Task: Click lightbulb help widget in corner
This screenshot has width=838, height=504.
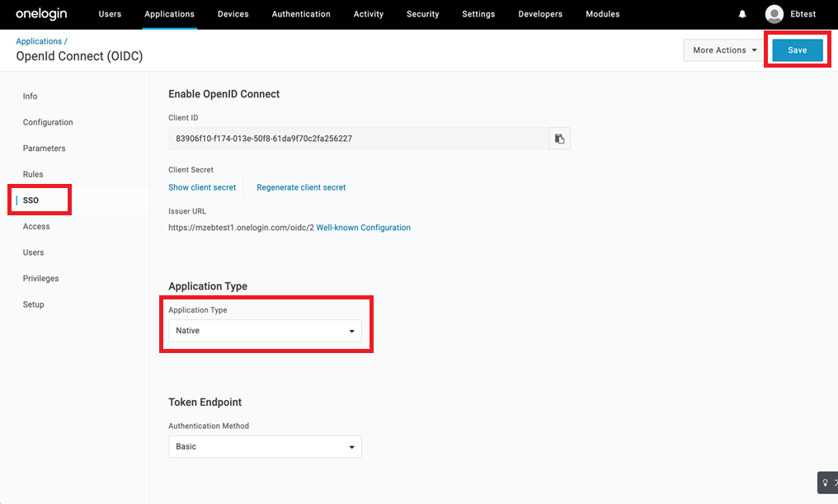Action: coord(826,483)
